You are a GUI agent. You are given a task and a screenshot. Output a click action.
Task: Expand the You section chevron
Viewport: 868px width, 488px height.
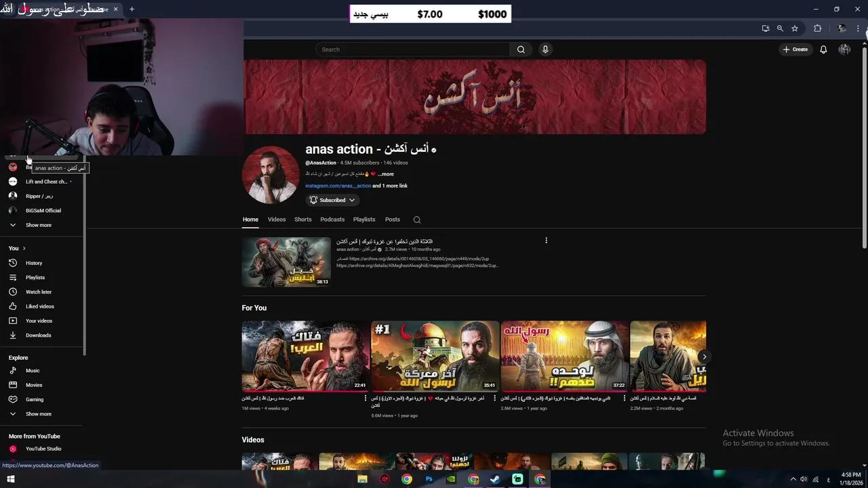24,249
